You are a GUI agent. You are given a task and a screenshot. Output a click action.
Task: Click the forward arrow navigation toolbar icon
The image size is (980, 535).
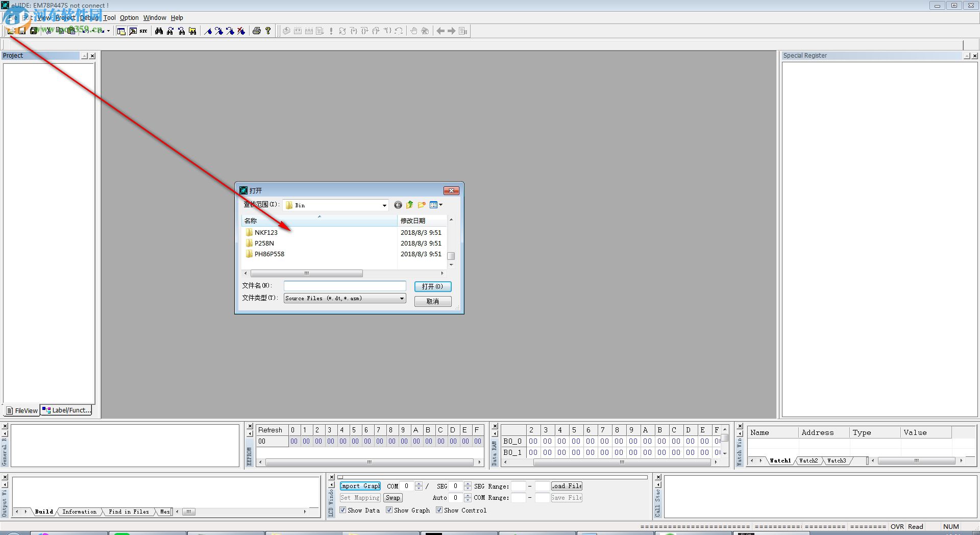point(452,31)
